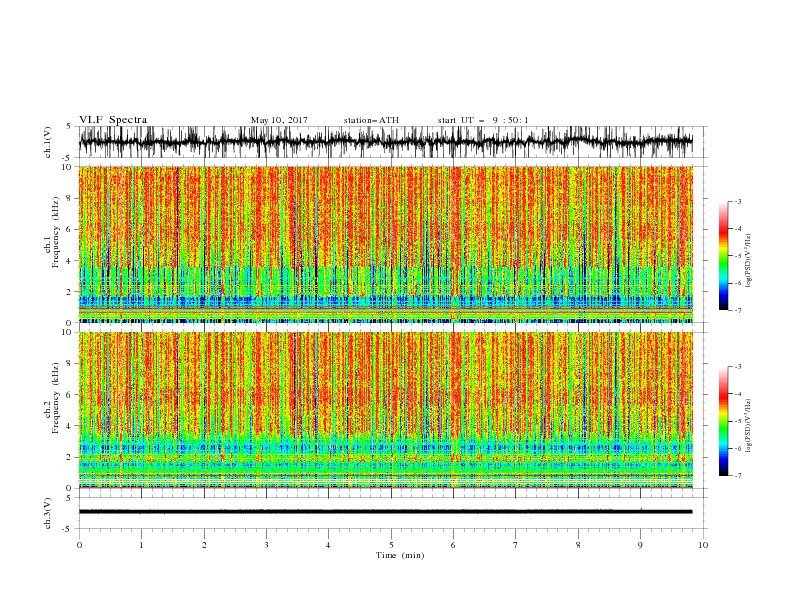Click the "station=ATH" header text
This screenshot has width=792, height=612.
(x=371, y=120)
